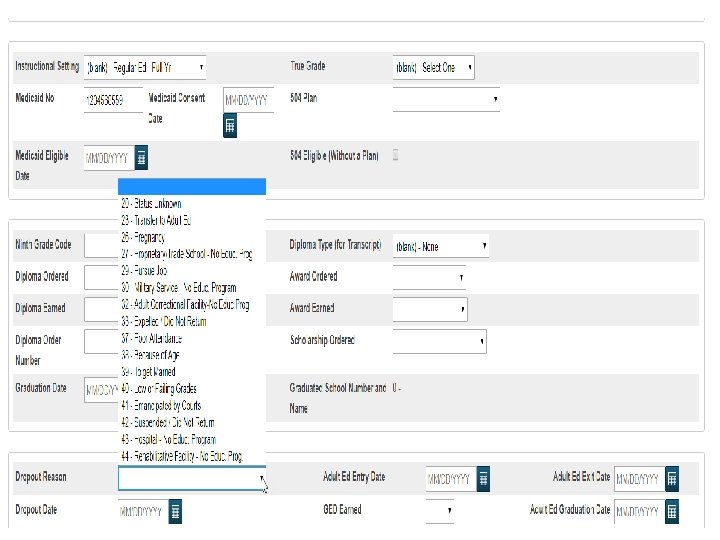Screen dimensions: 720x540
Task: Check the 504 Eligible (Without a Plan) box
Action: click(395, 155)
